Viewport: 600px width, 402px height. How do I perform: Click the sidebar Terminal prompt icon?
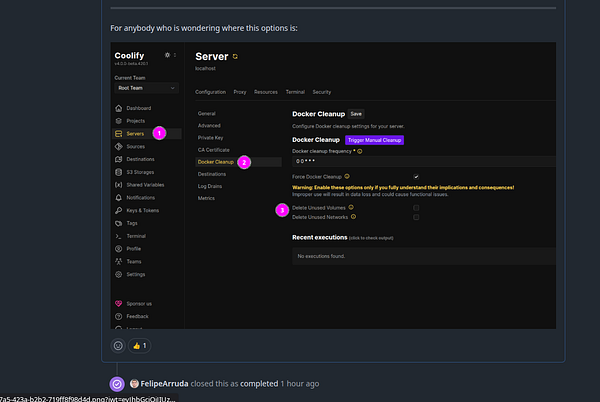119,236
